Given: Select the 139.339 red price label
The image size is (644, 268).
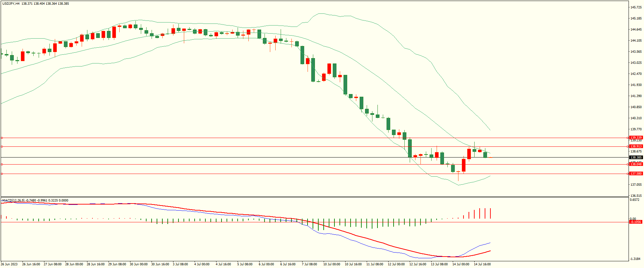Looking at the screenshot, I should point(636,138).
